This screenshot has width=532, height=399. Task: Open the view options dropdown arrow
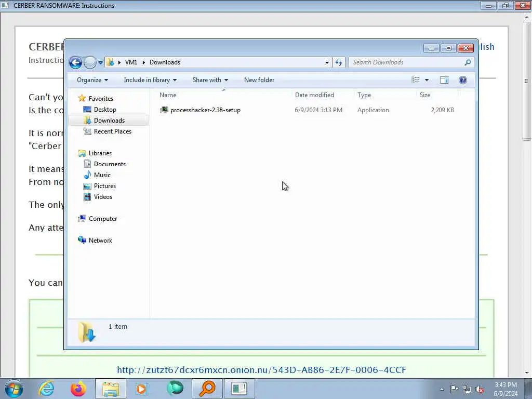click(x=427, y=80)
